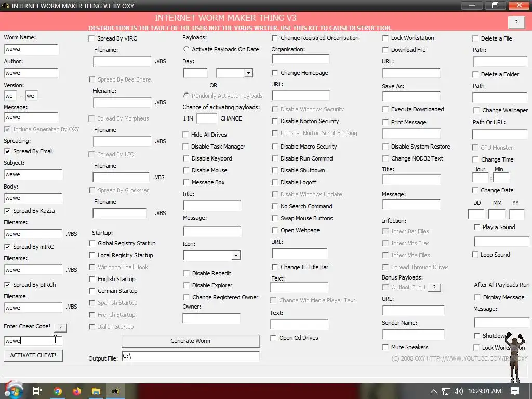
Task: Click the Enter Cheat Code input box
Action: (x=33, y=341)
